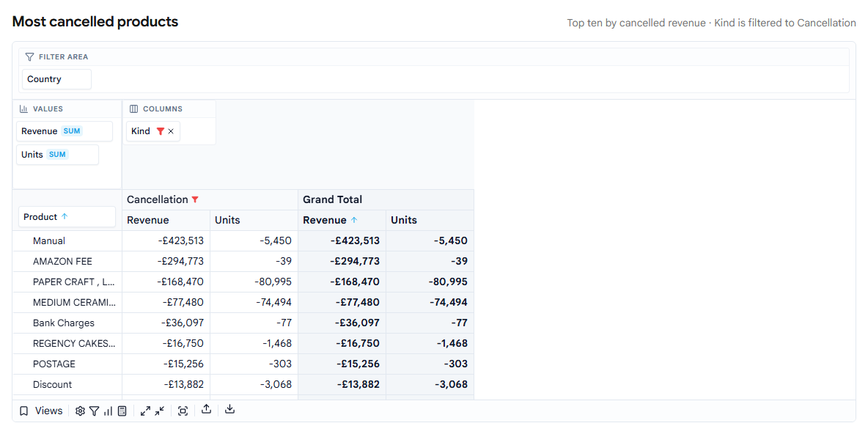
Task: Click the funnel filter icon in bottom toolbar
Action: click(x=94, y=411)
